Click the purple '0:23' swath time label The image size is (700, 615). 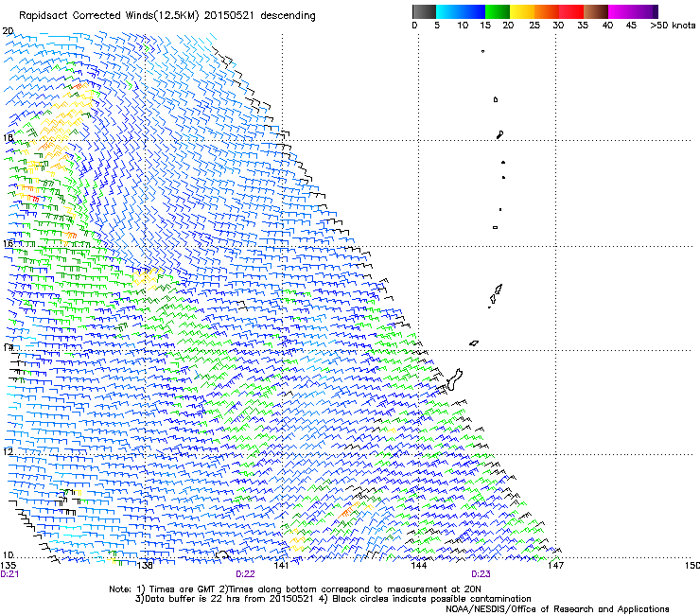click(x=481, y=574)
